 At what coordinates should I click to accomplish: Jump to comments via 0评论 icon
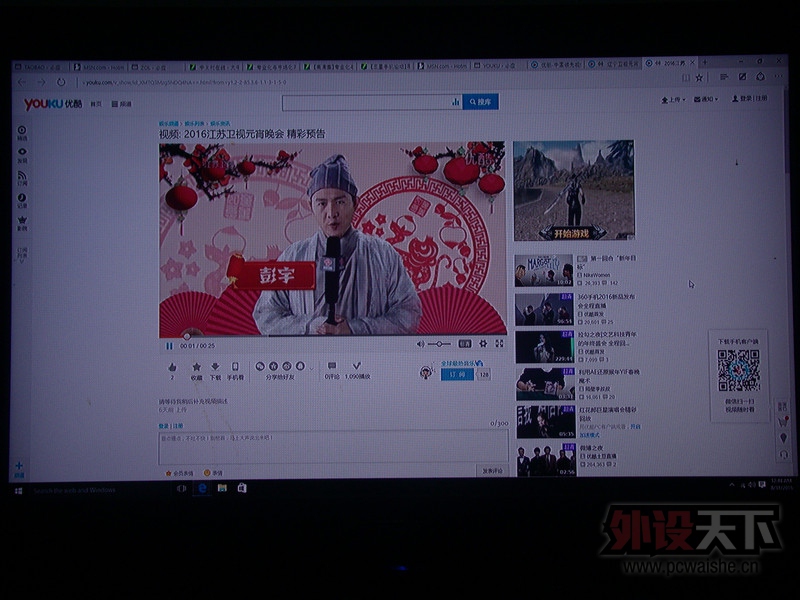pyautogui.click(x=332, y=366)
